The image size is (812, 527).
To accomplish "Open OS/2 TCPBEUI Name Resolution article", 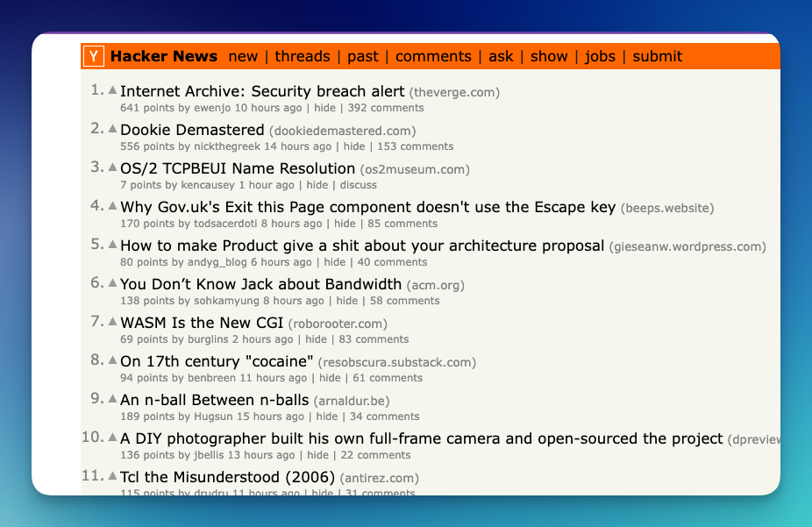I will point(238,168).
